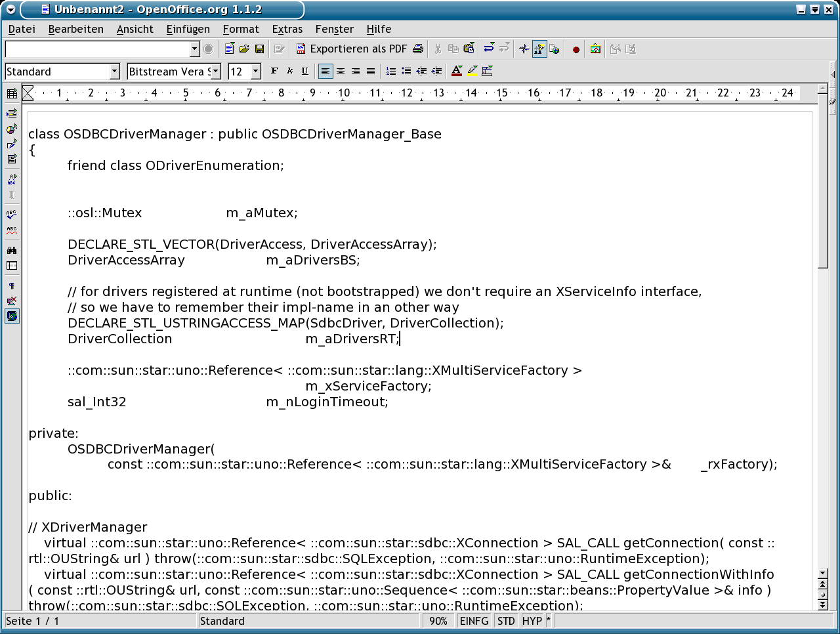Open the font size dropdown

(x=256, y=72)
